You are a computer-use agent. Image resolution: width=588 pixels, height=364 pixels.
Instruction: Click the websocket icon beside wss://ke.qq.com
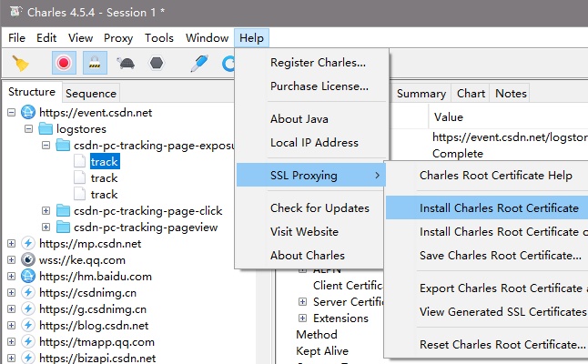coord(28,259)
